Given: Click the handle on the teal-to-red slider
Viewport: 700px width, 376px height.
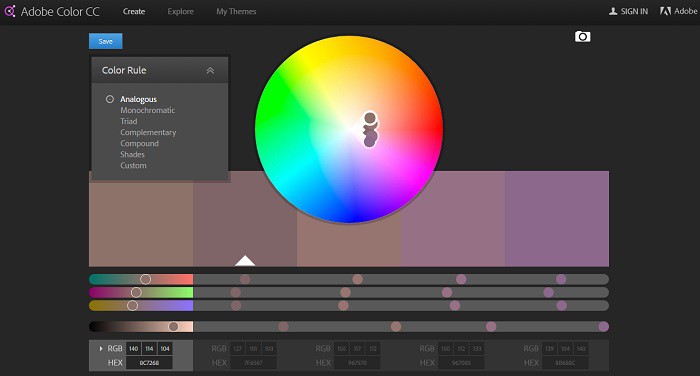Looking at the screenshot, I should (x=146, y=280).
